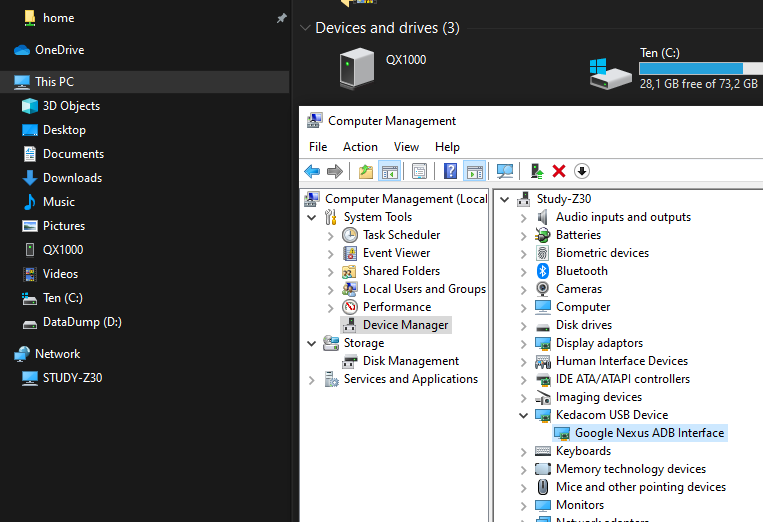Click the Cameras webcam icon
Viewport: 763px width, 522px height.
point(543,289)
